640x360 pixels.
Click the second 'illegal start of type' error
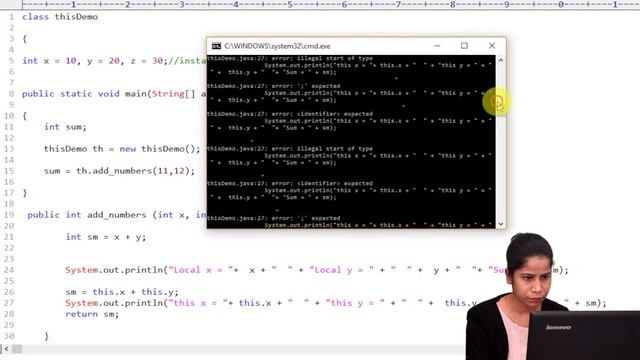(290, 149)
